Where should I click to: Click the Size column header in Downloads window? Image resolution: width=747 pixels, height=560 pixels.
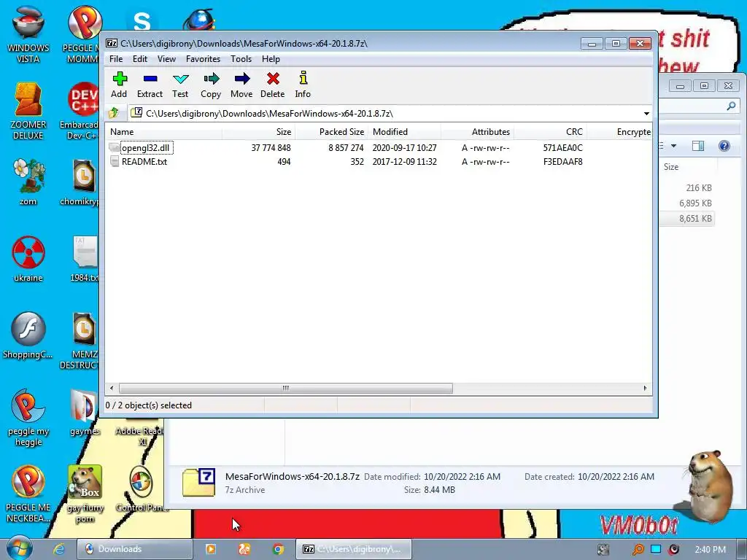click(689, 167)
